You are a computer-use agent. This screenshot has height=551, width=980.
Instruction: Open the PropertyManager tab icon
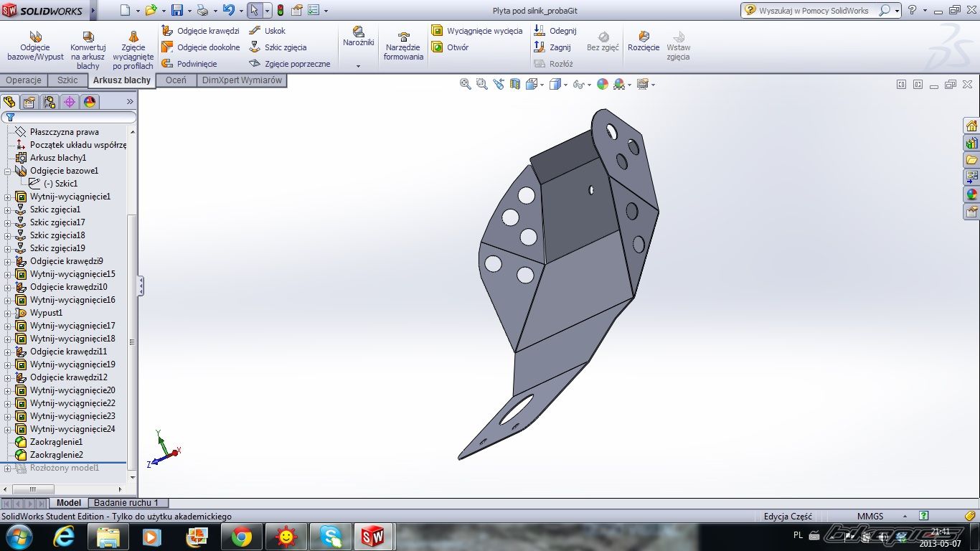(x=29, y=102)
